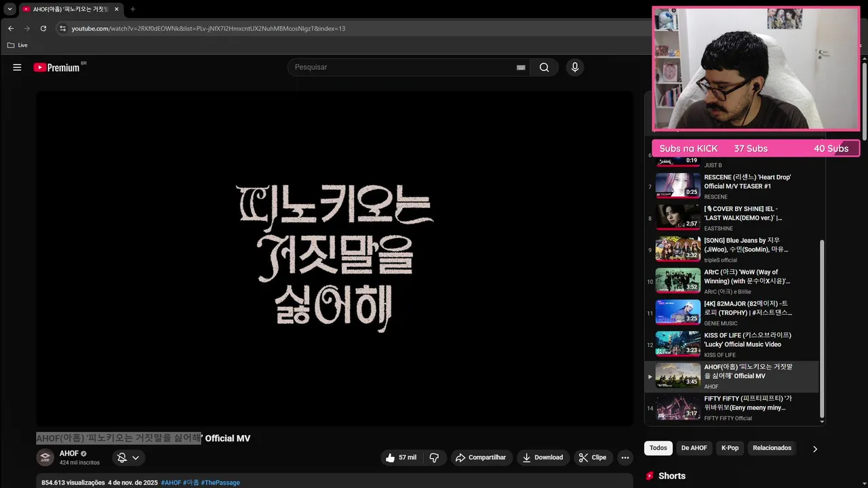Select the K-Pop filter chip
Image resolution: width=868 pixels, height=488 pixels.
pos(730,448)
